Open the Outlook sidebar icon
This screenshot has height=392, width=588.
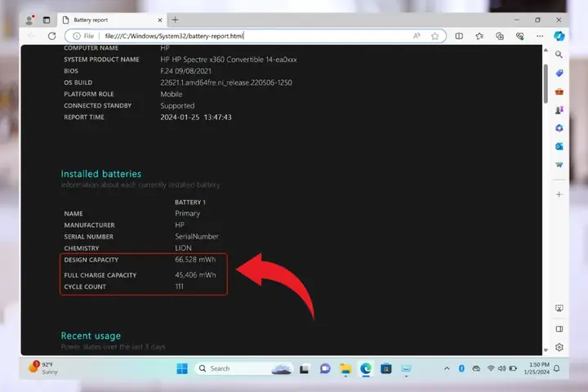pyautogui.click(x=559, y=146)
